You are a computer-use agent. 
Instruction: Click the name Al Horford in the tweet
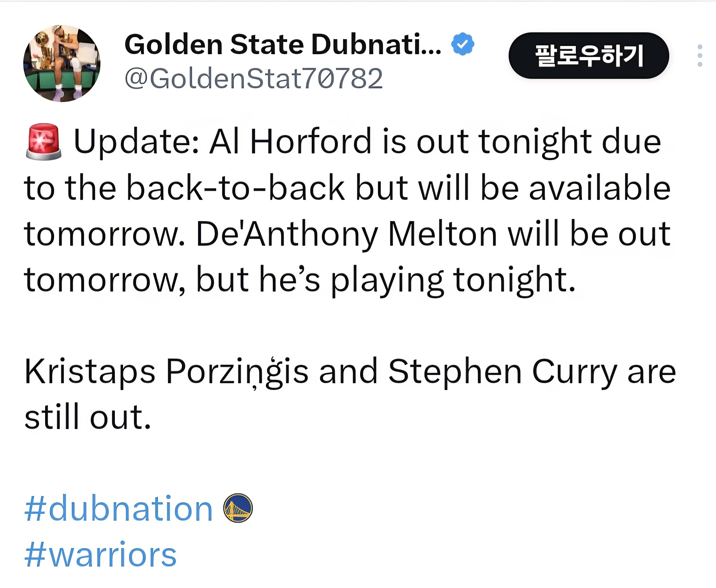click(x=290, y=141)
